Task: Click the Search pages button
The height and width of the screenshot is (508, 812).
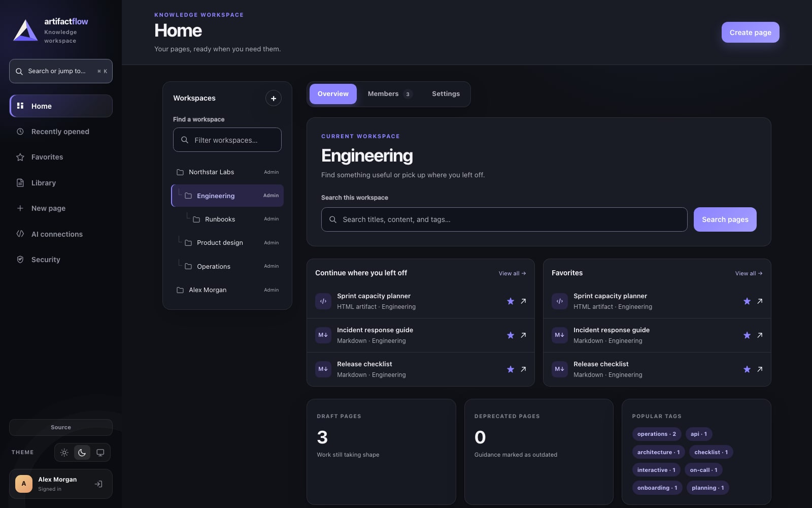Action: (725, 219)
